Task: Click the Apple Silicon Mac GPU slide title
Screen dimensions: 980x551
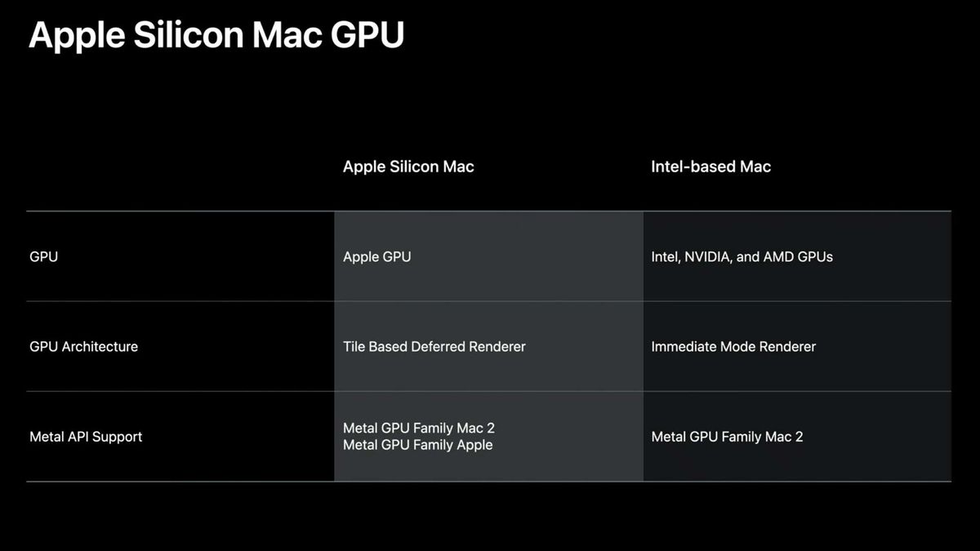Action: [x=216, y=37]
